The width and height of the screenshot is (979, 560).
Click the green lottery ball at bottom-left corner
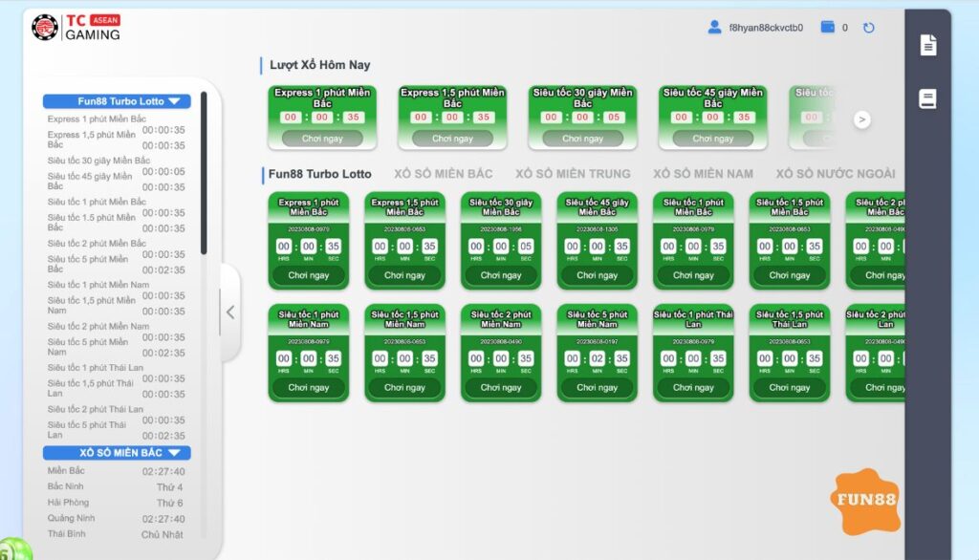pyautogui.click(x=13, y=549)
